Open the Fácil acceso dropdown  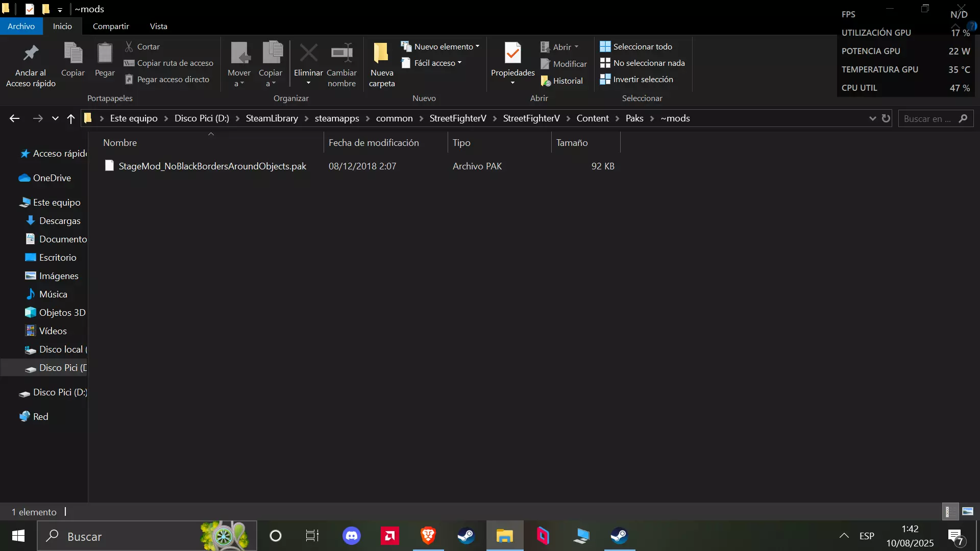tap(431, 63)
